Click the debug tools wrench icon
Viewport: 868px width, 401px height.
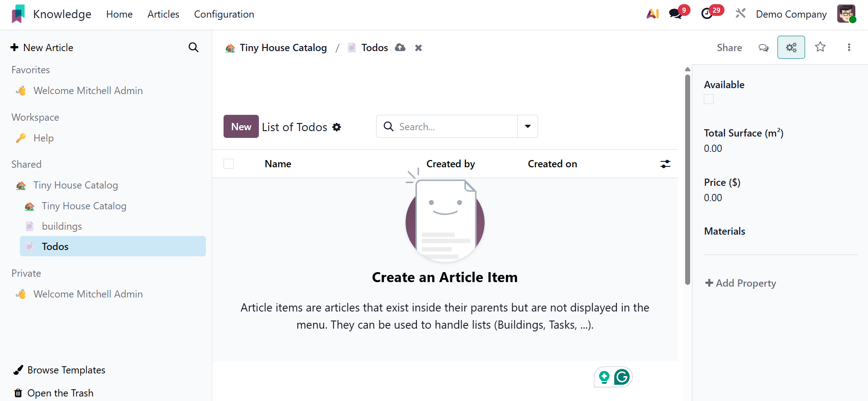[740, 14]
